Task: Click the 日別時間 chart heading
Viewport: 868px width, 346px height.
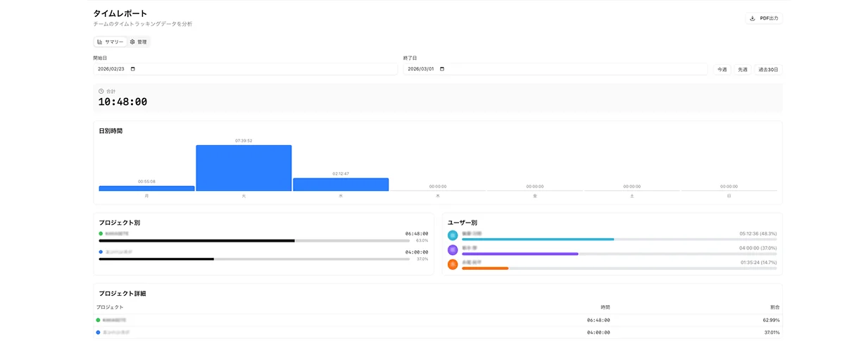Action: click(111, 131)
